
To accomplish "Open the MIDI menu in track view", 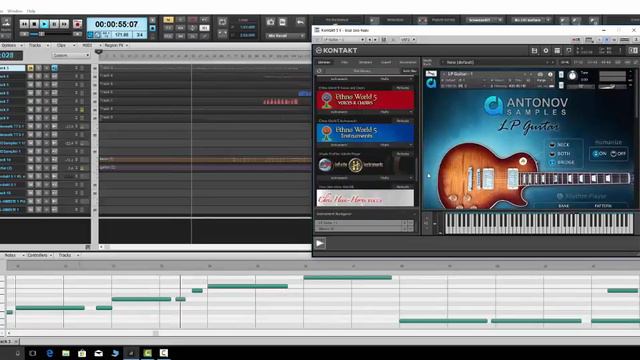I will [x=89, y=45].
